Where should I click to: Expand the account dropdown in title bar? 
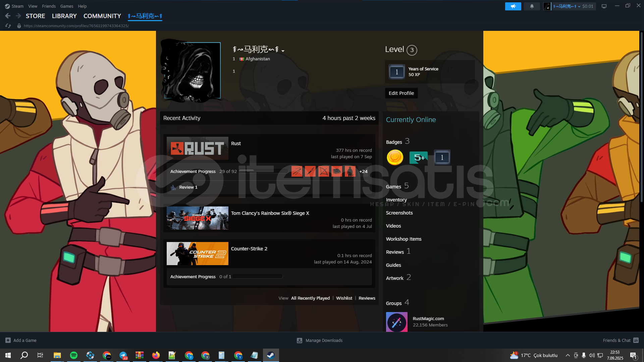[x=579, y=6]
